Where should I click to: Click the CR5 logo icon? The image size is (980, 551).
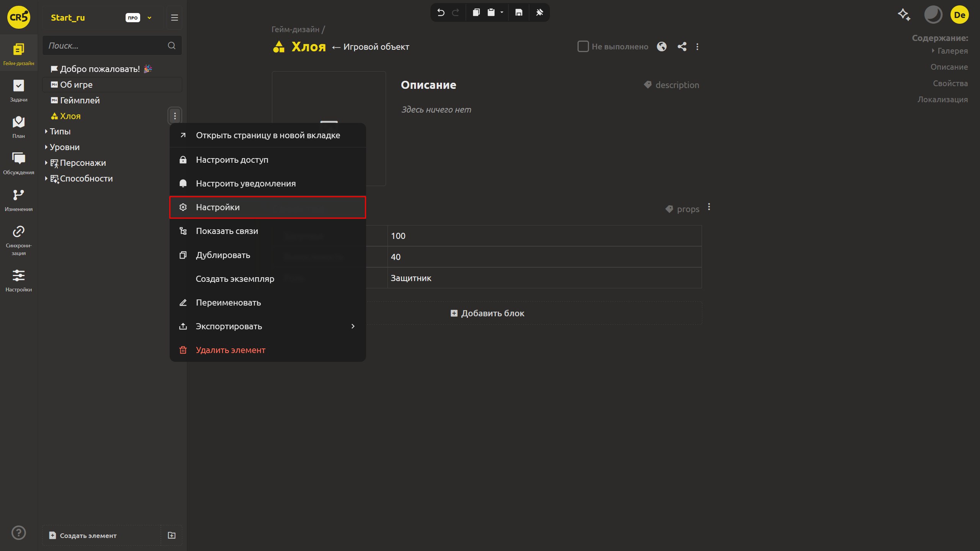[18, 17]
